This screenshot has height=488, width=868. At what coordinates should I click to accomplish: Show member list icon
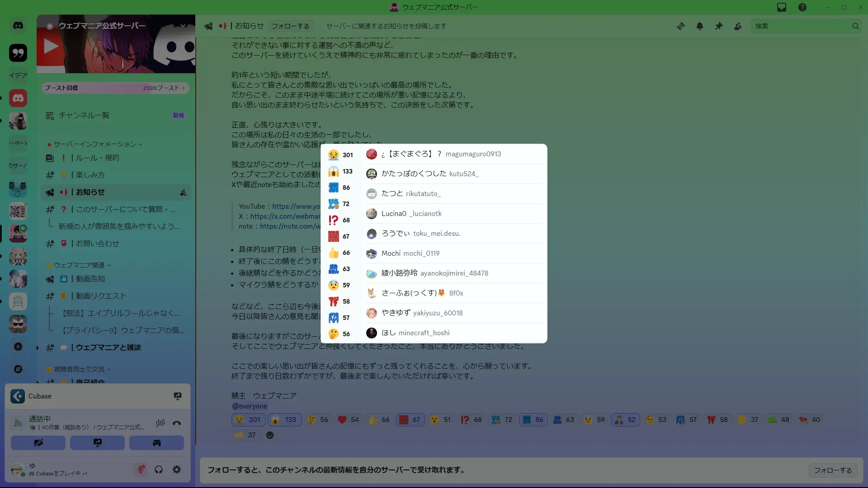737,26
